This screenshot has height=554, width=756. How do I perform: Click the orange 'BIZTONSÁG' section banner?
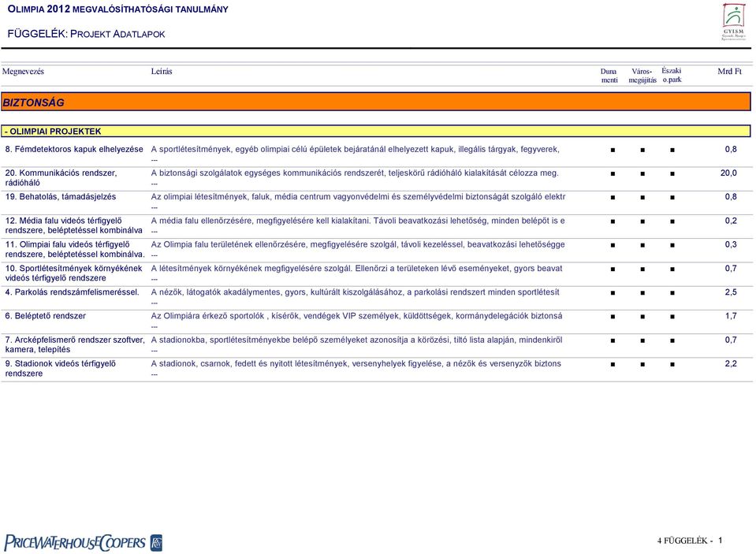pyautogui.click(x=376, y=102)
